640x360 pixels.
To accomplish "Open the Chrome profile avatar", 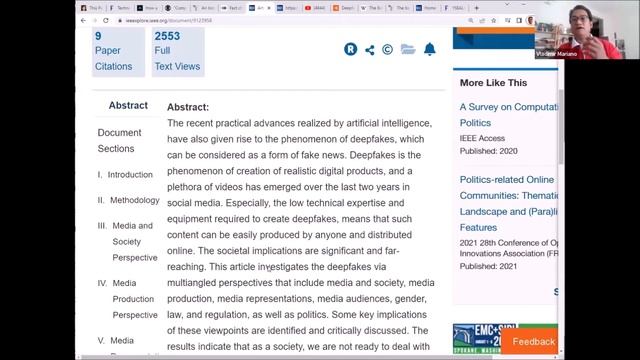I will [x=530, y=20].
